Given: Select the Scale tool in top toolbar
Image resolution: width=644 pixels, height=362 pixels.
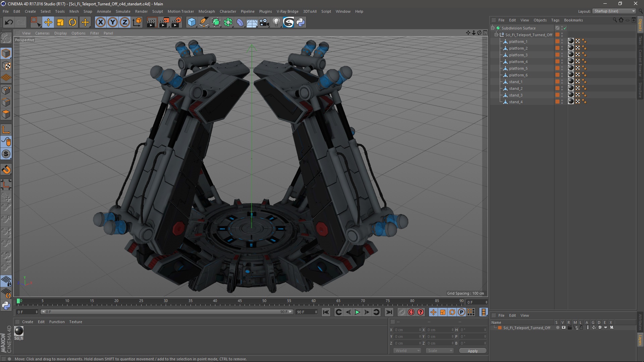Looking at the screenshot, I should [60, 22].
